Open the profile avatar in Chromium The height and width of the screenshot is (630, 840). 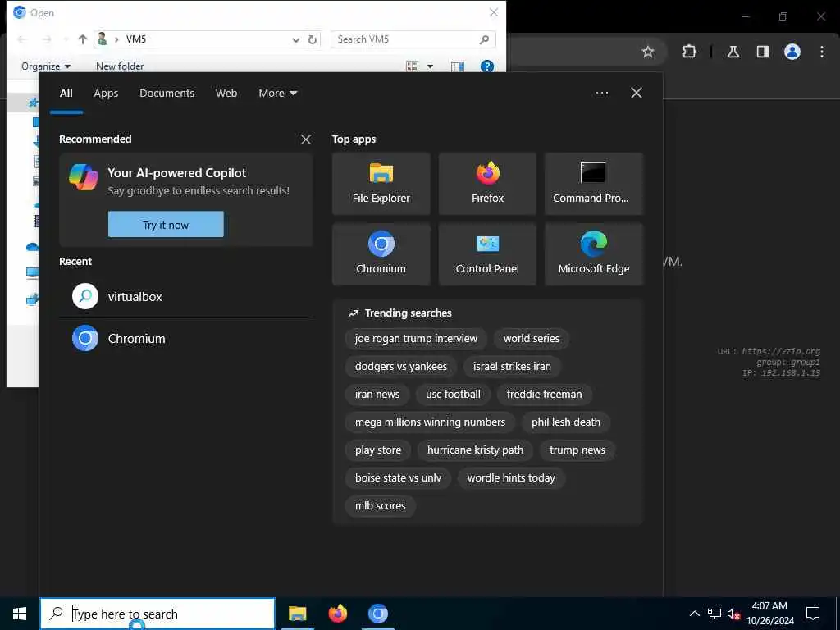coord(792,52)
